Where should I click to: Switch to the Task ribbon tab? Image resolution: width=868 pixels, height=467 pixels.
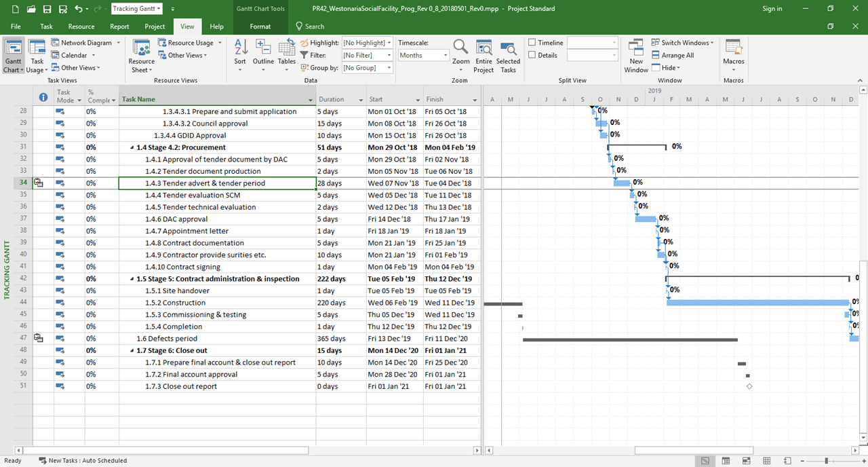[x=46, y=26]
